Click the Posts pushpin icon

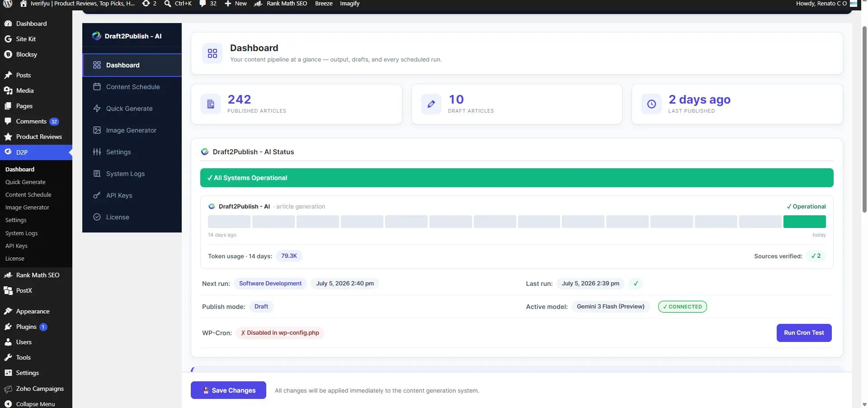8,75
